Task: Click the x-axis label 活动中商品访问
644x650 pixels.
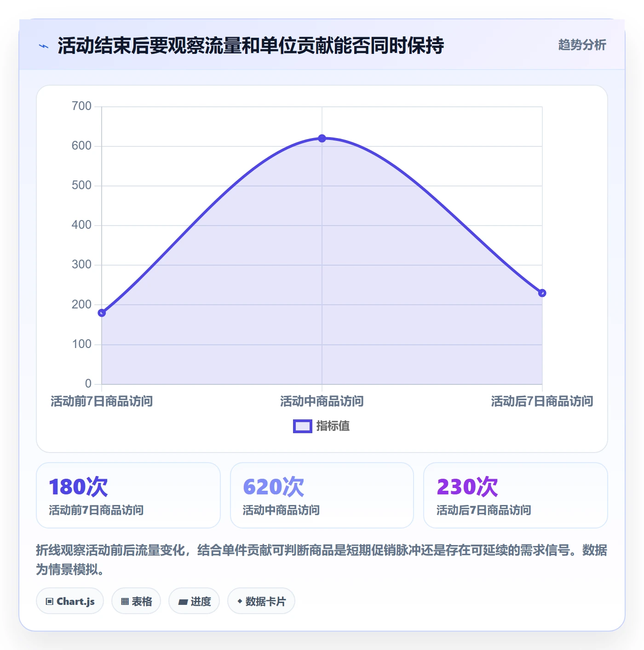Action: pyautogui.click(x=322, y=401)
